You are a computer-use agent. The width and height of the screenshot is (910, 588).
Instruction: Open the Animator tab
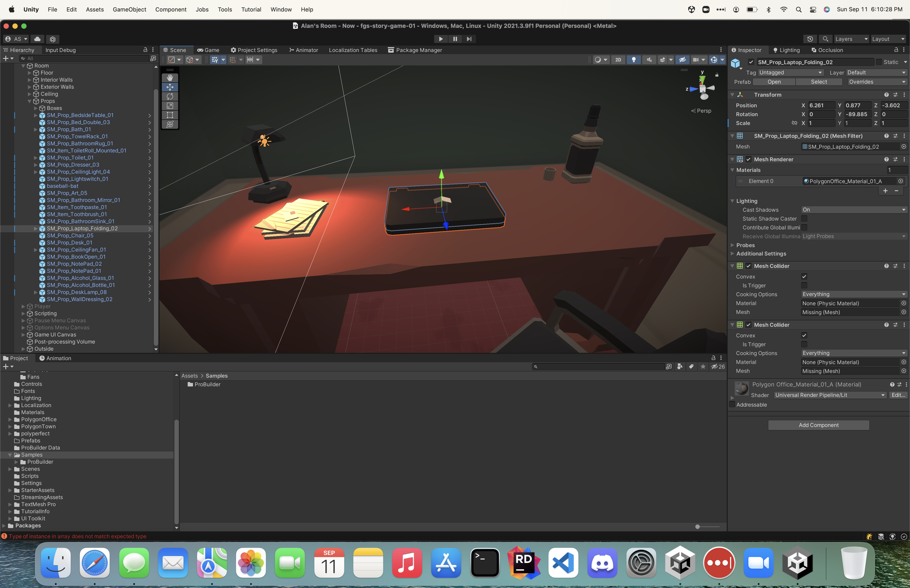(304, 50)
